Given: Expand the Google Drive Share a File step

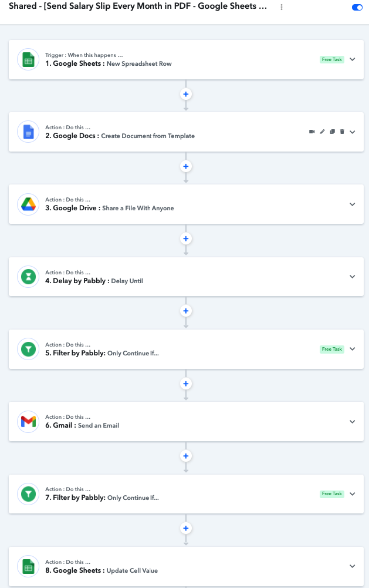Looking at the screenshot, I should click(x=353, y=204).
